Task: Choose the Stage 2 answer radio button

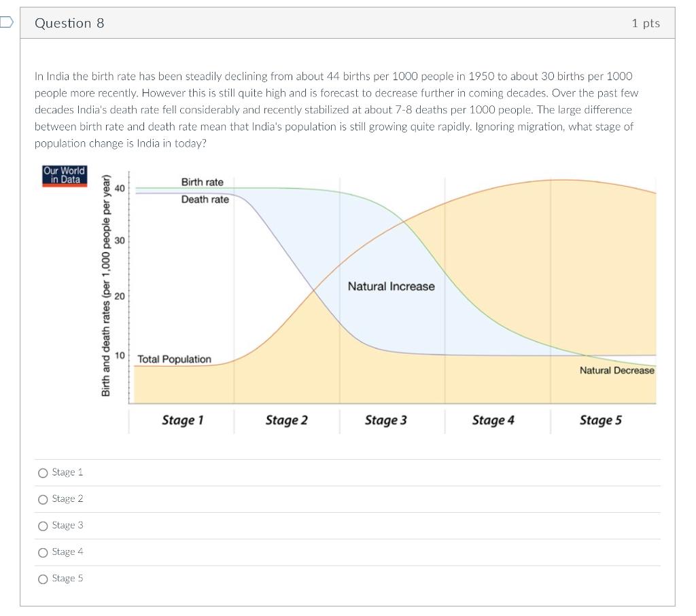Action: (x=43, y=499)
